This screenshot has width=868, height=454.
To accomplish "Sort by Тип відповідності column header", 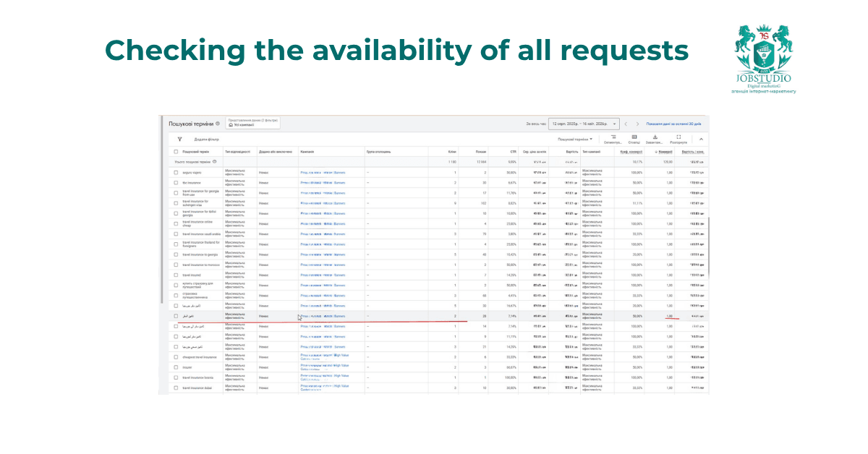I will click(237, 152).
